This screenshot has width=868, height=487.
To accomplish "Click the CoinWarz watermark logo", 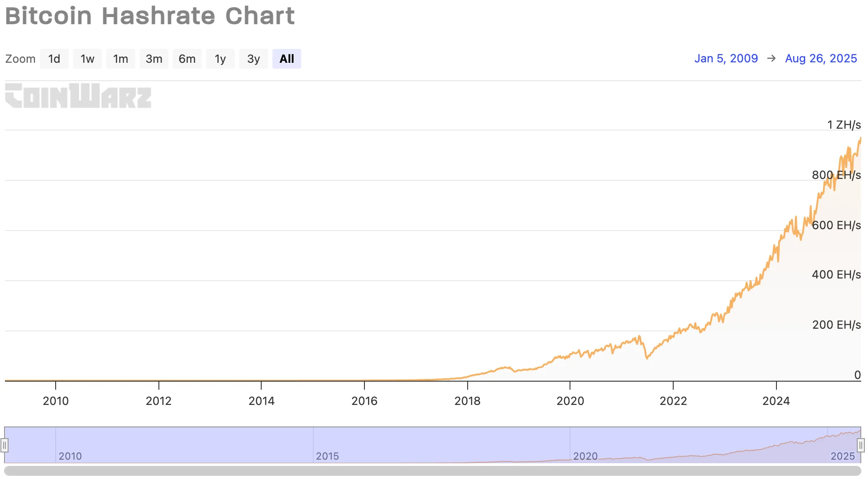I will pyautogui.click(x=78, y=96).
